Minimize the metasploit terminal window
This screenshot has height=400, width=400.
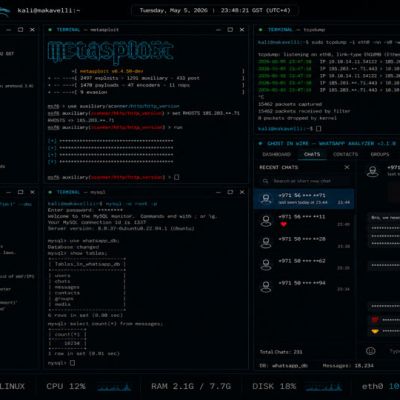pyautogui.click(x=218, y=30)
